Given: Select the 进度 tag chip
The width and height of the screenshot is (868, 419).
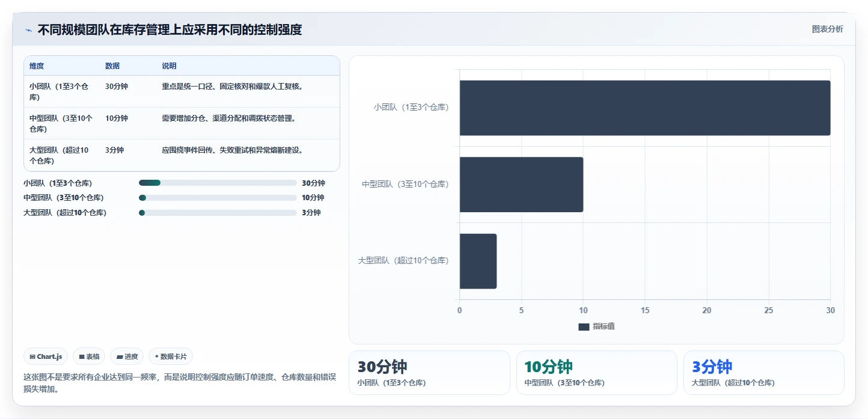Looking at the screenshot, I should point(127,356).
